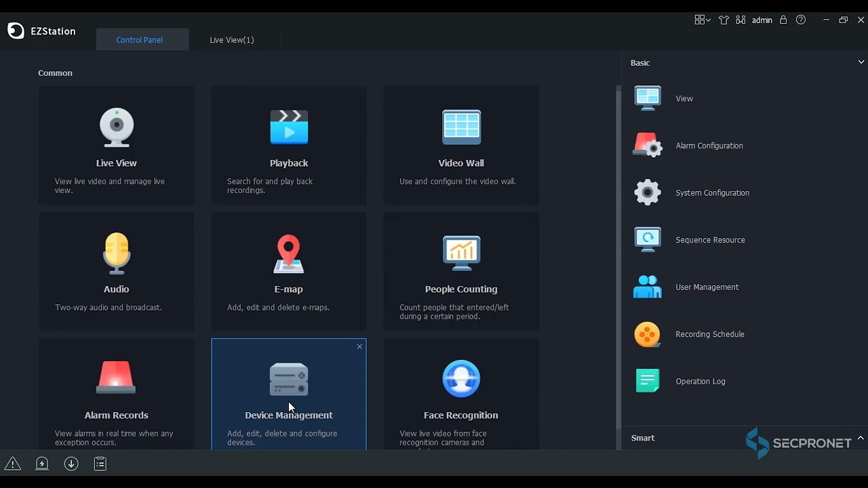This screenshot has height=488, width=868.
Task: Click the network layout icon beside admin
Action: point(741,20)
